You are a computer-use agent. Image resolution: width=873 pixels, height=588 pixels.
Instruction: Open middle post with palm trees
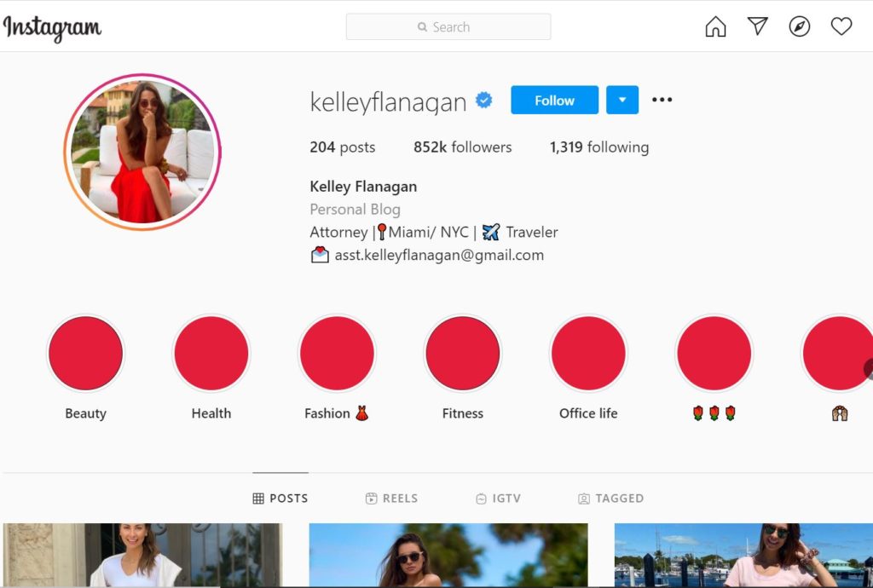coord(448,555)
